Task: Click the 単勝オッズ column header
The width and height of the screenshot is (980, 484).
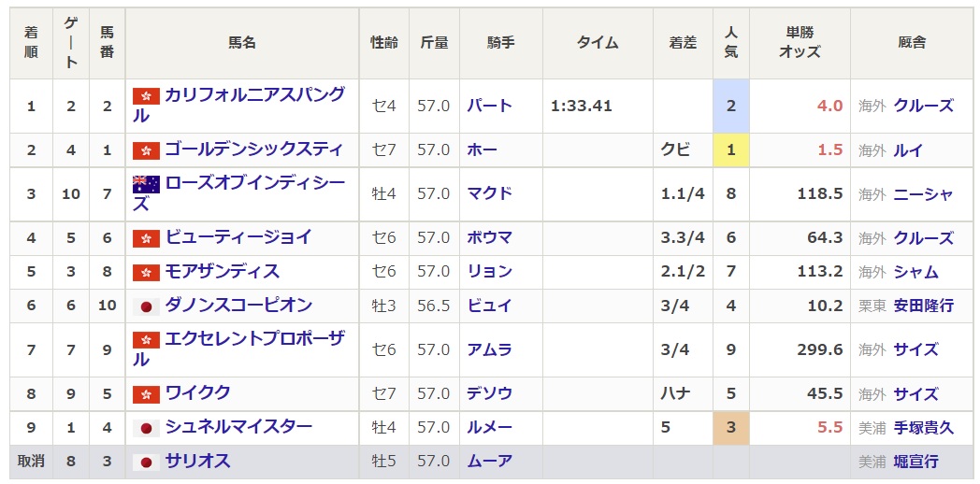Action: (799, 43)
